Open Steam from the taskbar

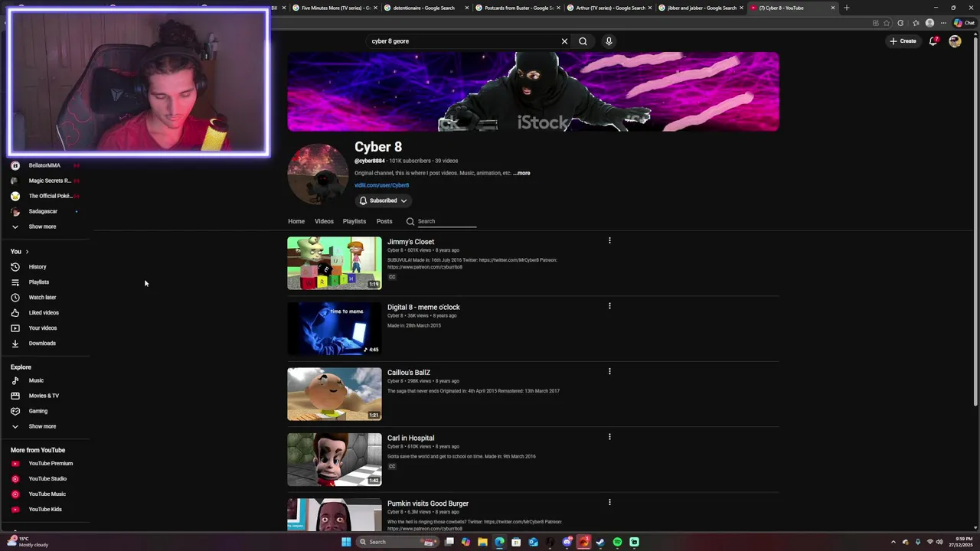(600, 542)
